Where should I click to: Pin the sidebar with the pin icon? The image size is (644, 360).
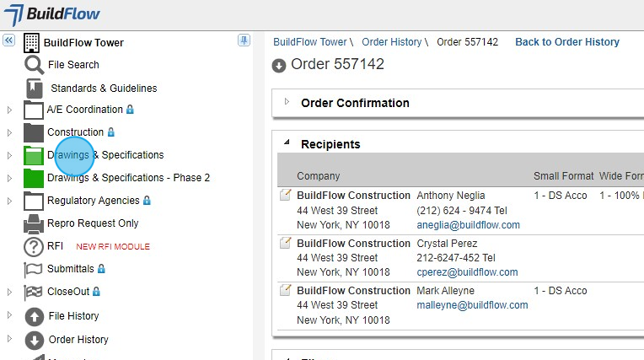pyautogui.click(x=244, y=40)
